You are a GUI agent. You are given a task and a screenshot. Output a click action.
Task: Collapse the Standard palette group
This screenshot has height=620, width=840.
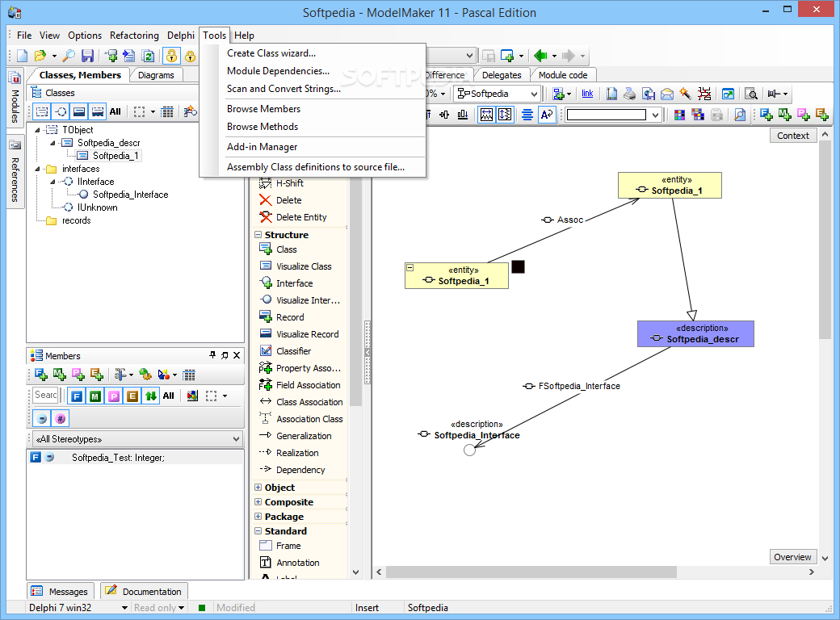click(258, 530)
